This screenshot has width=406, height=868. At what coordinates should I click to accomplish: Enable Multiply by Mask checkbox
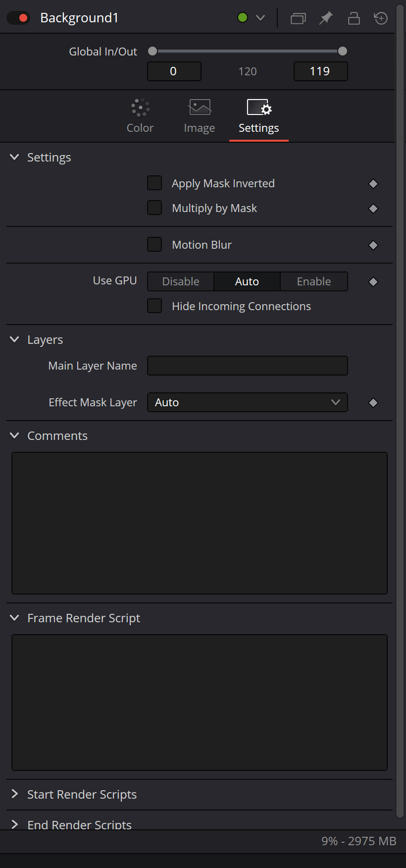(x=154, y=208)
